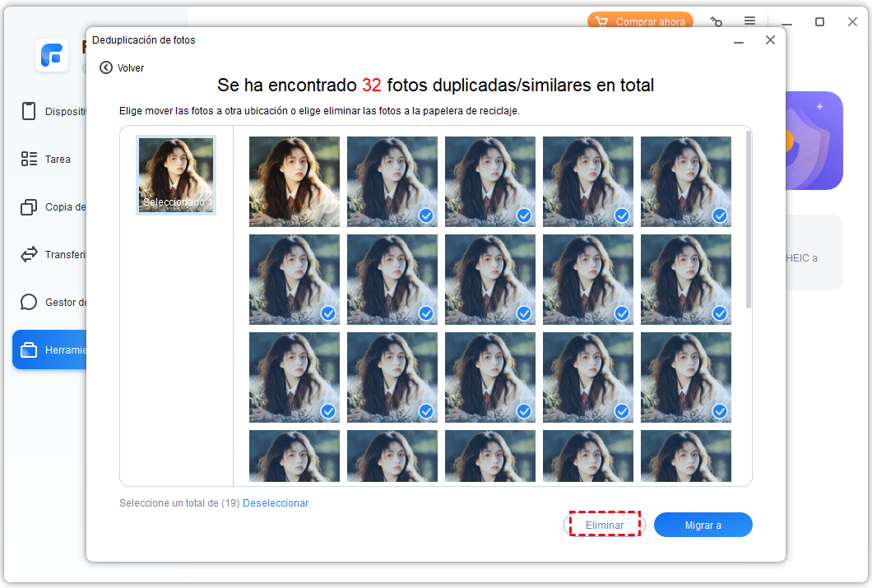Close the Deduplicación de fotos dialog

770,40
